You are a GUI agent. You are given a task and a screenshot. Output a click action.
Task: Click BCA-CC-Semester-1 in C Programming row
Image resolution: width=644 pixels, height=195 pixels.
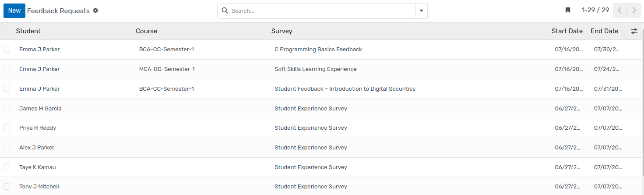[x=166, y=50]
